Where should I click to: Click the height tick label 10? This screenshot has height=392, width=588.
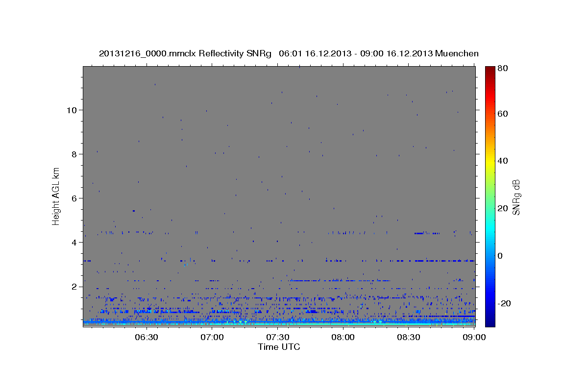pyautogui.click(x=72, y=110)
